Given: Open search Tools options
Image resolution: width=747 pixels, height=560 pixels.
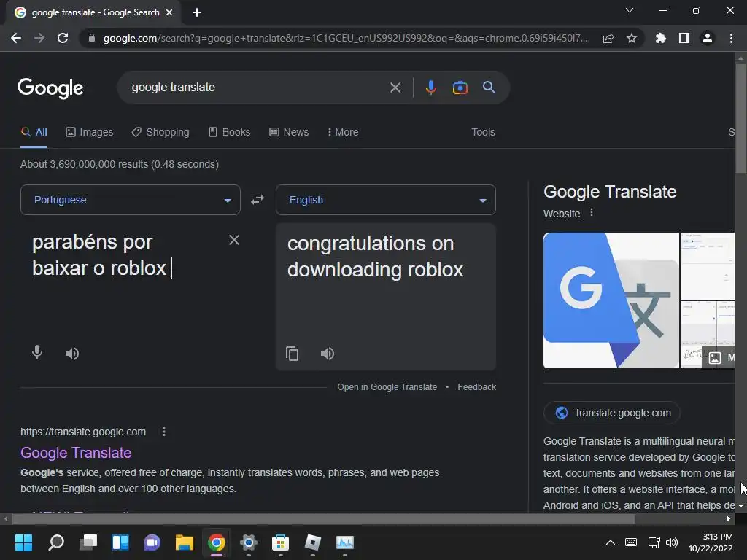Looking at the screenshot, I should [x=483, y=132].
